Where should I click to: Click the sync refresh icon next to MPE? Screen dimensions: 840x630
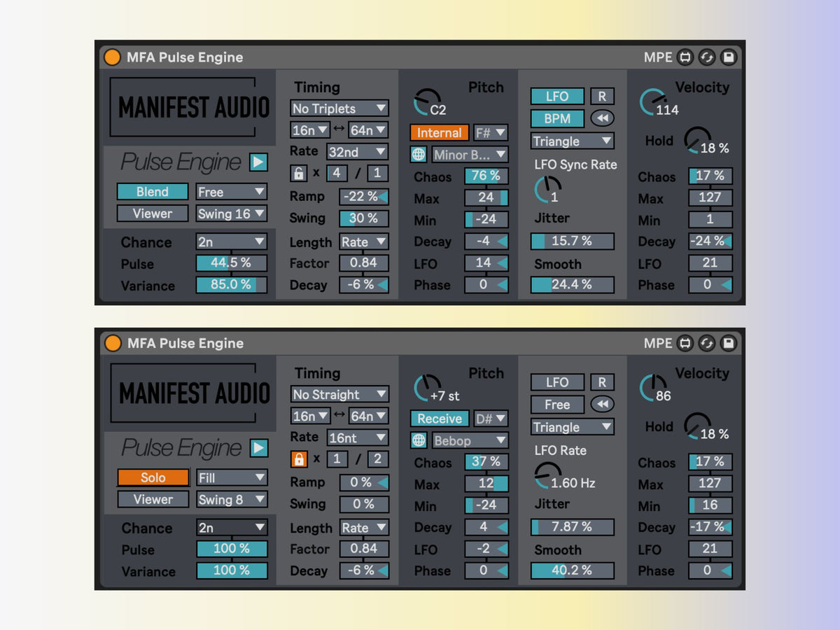708,57
